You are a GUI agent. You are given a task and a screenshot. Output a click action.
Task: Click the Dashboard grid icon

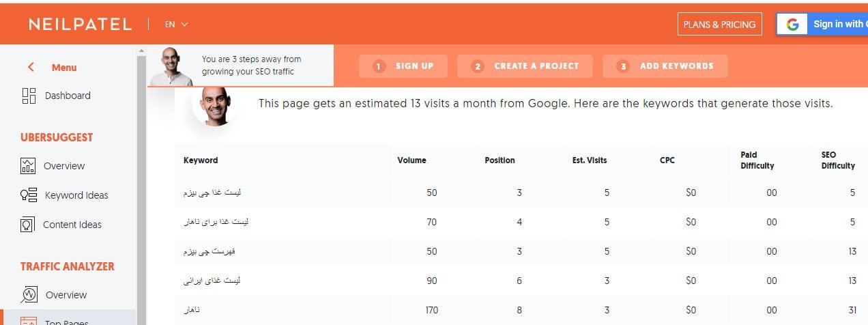(x=29, y=96)
